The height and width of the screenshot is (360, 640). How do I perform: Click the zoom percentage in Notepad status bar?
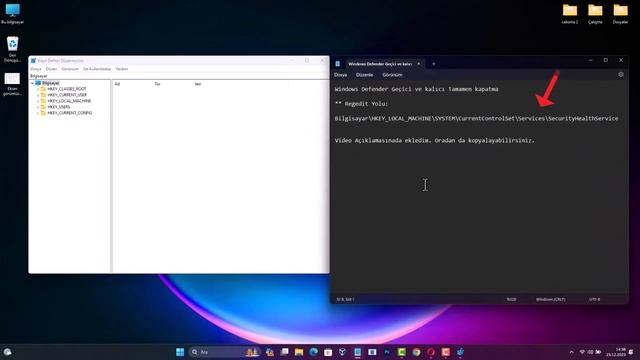point(511,300)
